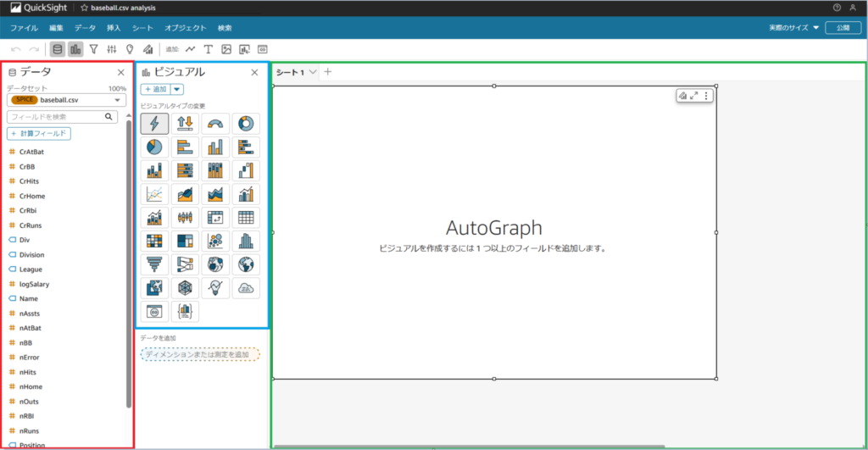The width and height of the screenshot is (868, 450).
Task: Add a text box from toolbar
Action: click(209, 49)
